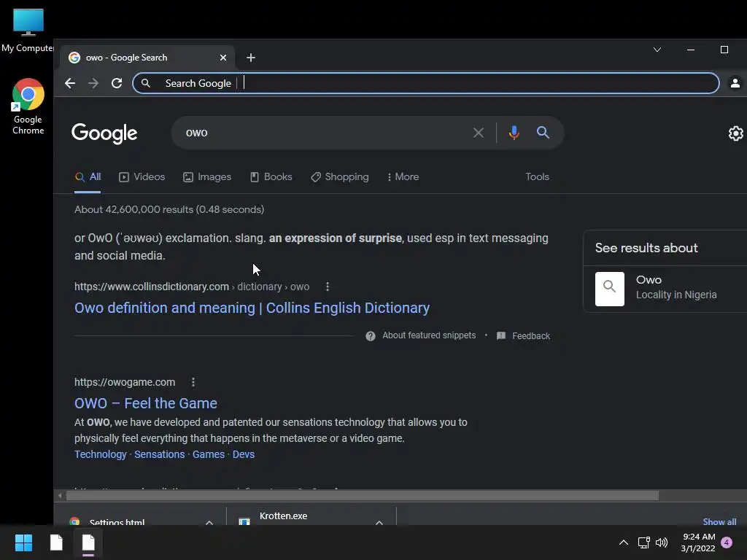
Task: Open the tab search chevron in title bar
Action: (657, 50)
